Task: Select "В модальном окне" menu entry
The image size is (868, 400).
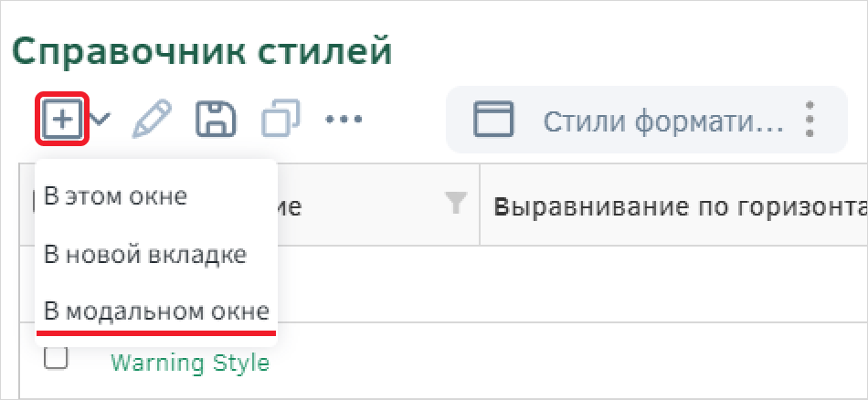Action: point(156,312)
